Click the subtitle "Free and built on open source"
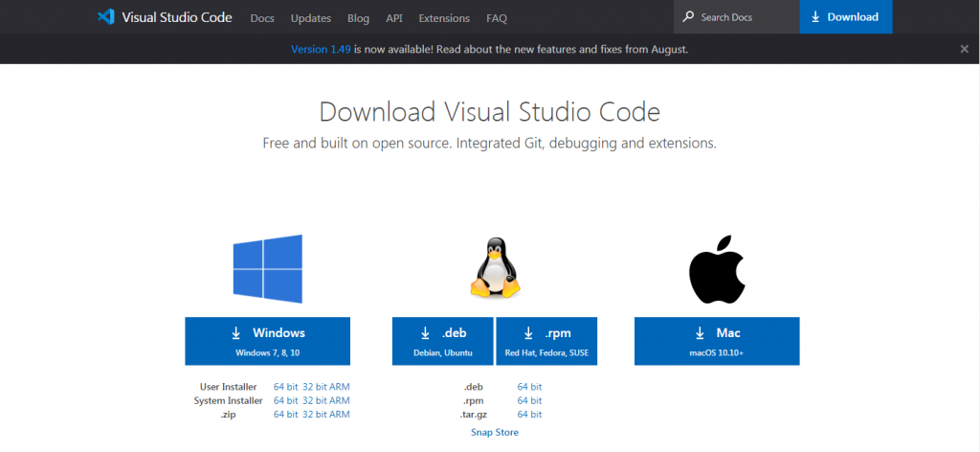The width and height of the screenshot is (980, 452). tap(355, 143)
